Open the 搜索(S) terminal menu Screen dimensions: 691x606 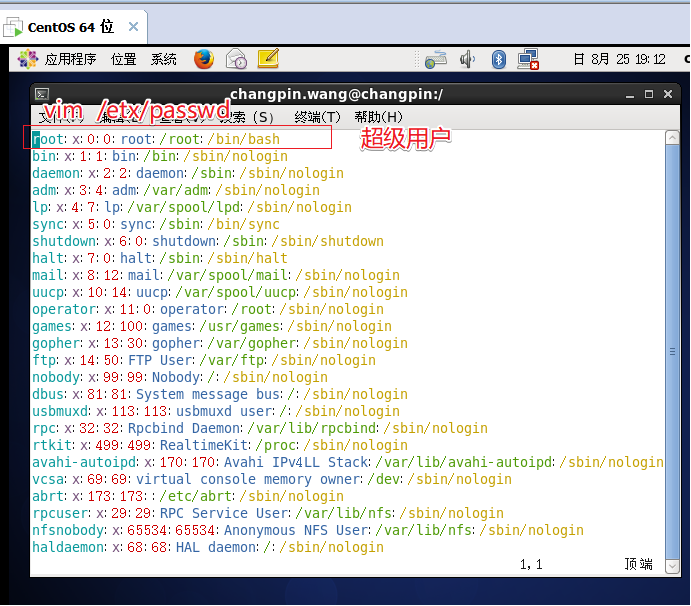pos(247,117)
